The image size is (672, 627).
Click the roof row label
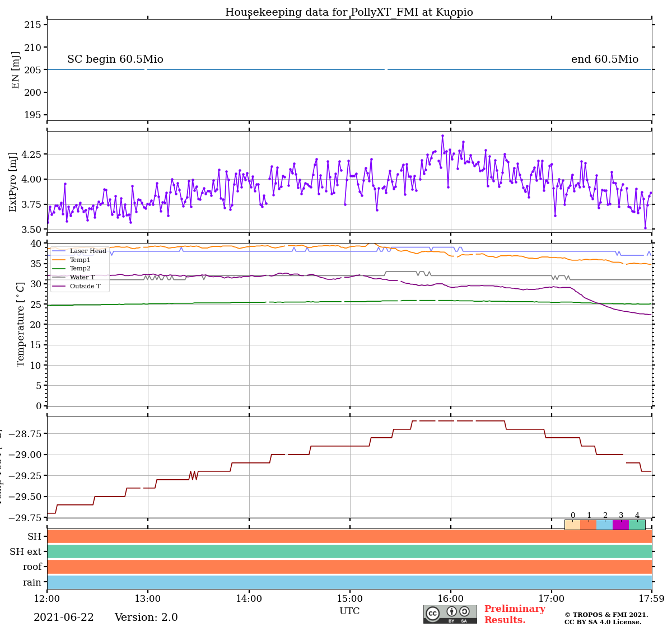point(32,567)
